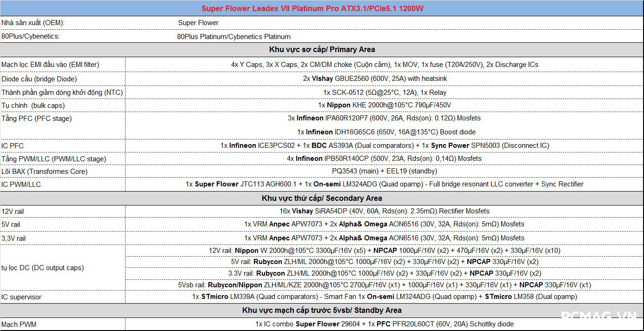Viewport: 644px width, 331px height.
Task: Click the red Super Flower Leadex VII title
Action: 312,9
